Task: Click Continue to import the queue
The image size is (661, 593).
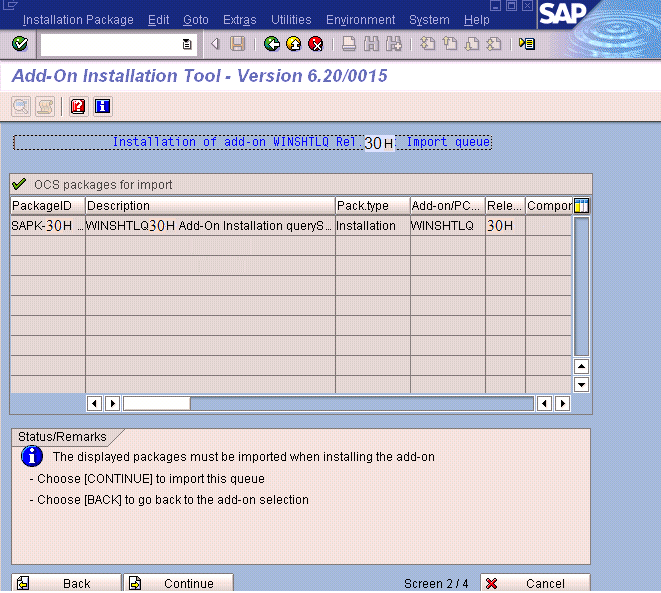Action: pos(178,583)
